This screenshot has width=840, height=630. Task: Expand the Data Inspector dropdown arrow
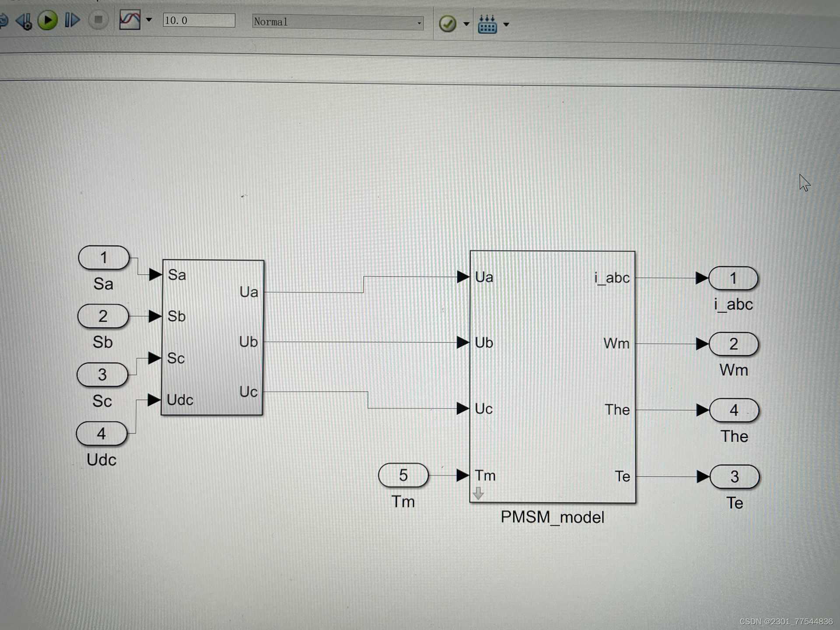click(x=149, y=20)
